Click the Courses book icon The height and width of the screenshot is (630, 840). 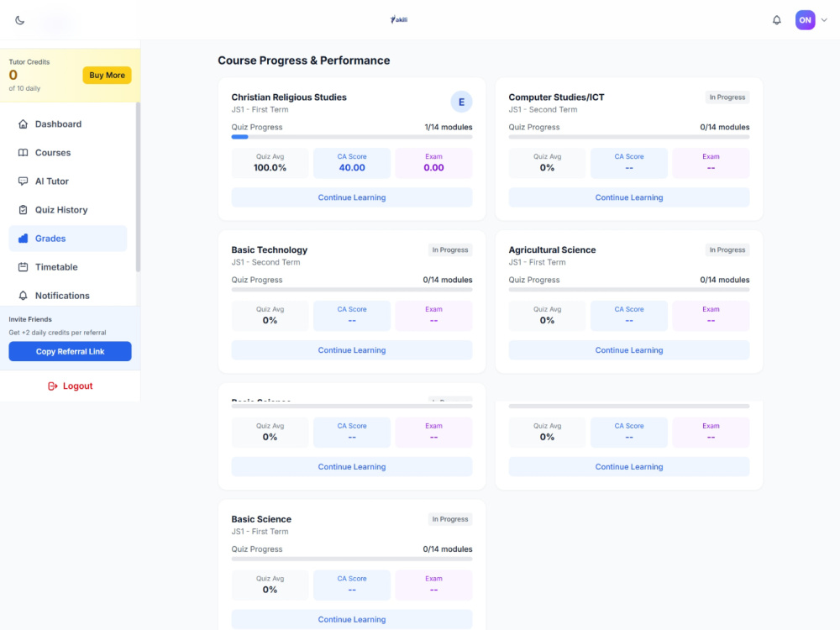coord(23,153)
